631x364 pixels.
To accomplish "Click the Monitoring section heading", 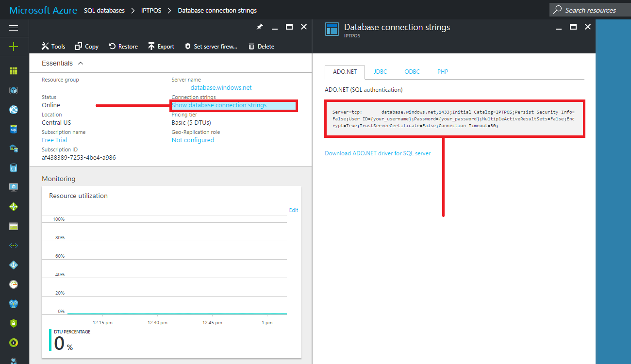I will 59,179.
